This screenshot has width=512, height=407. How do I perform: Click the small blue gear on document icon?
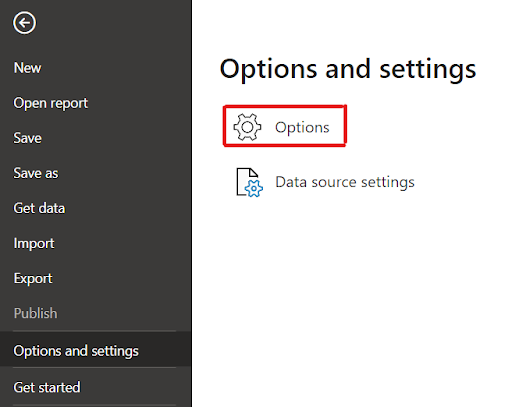254,189
